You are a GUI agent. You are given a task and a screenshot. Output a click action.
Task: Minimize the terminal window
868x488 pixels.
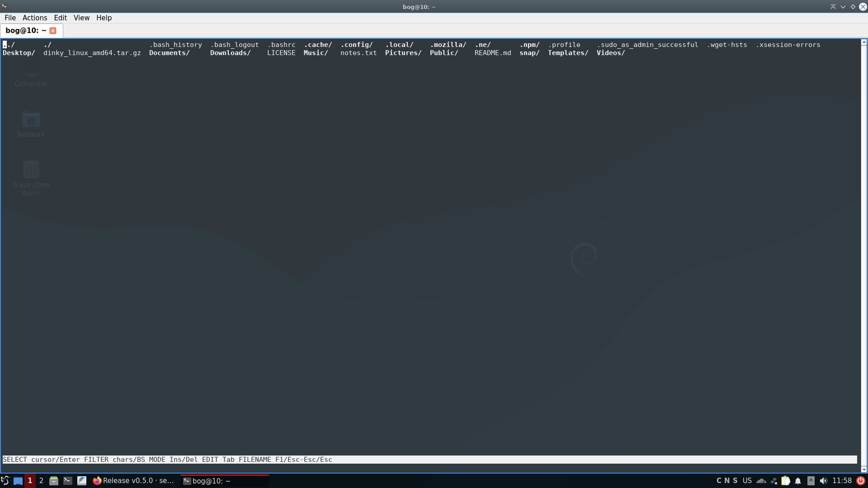[x=843, y=7]
